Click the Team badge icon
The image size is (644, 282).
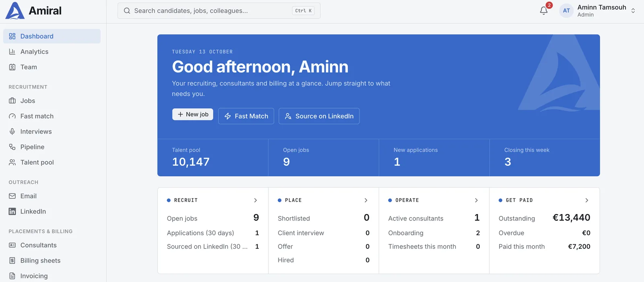pyautogui.click(x=12, y=67)
